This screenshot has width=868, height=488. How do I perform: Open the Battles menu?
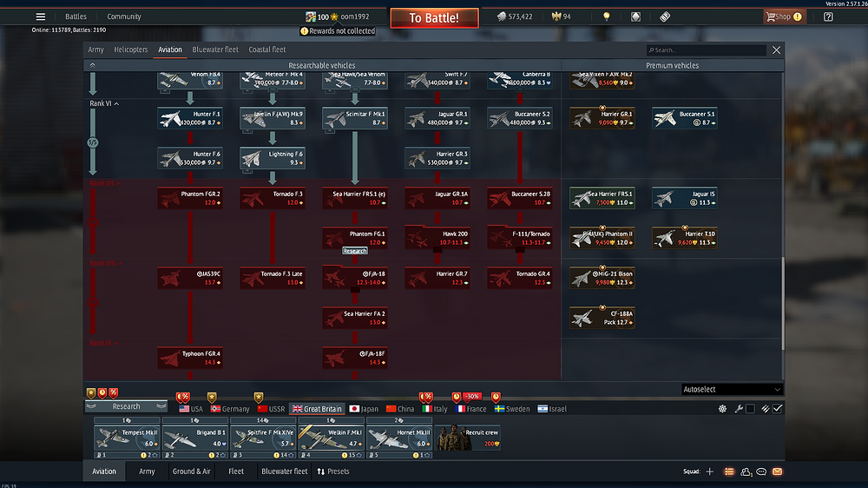(x=76, y=16)
